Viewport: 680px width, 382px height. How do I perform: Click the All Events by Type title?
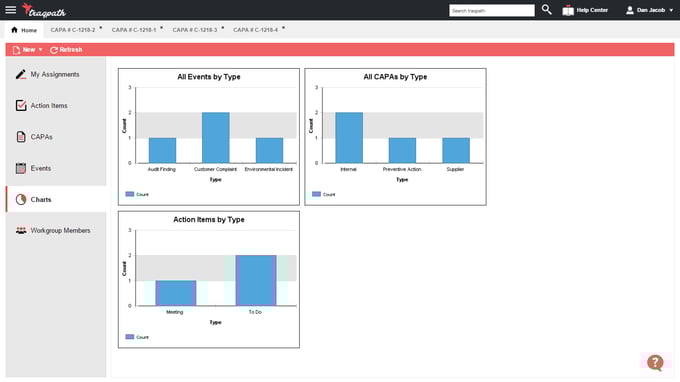click(x=209, y=77)
